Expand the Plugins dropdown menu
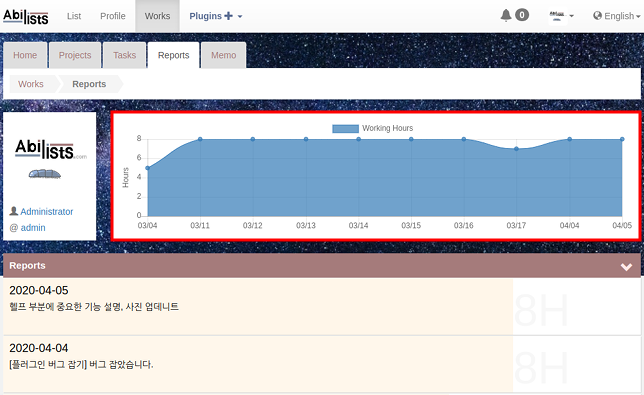This screenshot has height=395, width=644. tap(216, 16)
